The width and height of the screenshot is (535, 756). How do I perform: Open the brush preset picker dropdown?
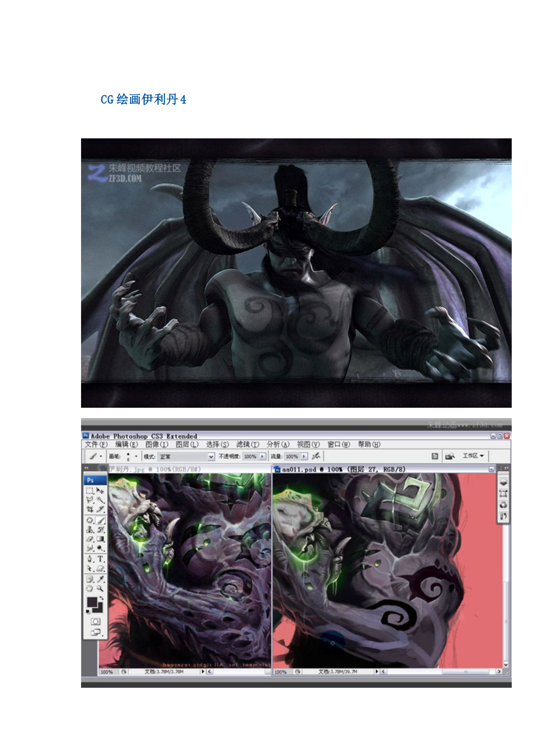[136, 456]
